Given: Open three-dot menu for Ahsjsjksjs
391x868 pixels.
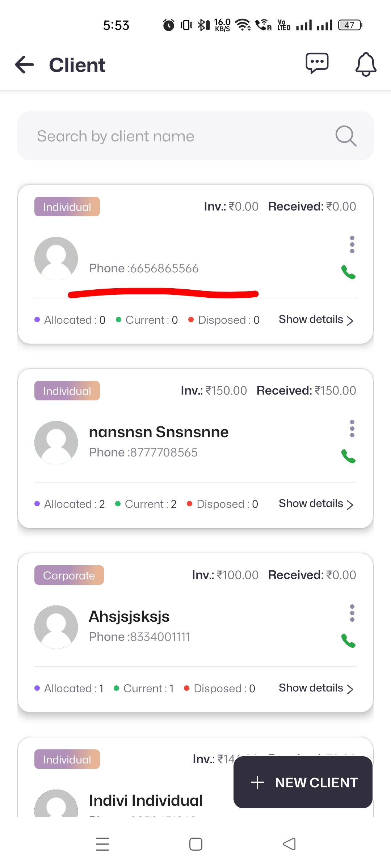Looking at the screenshot, I should 352,613.
